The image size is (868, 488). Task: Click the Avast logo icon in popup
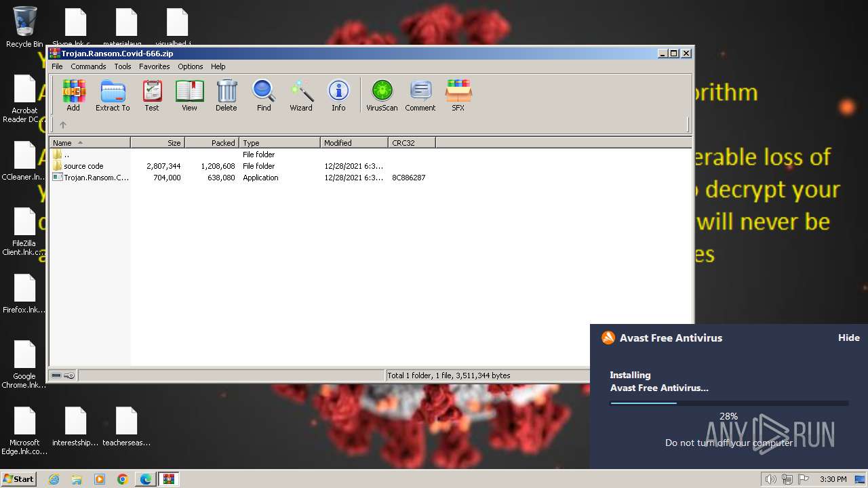tap(608, 338)
